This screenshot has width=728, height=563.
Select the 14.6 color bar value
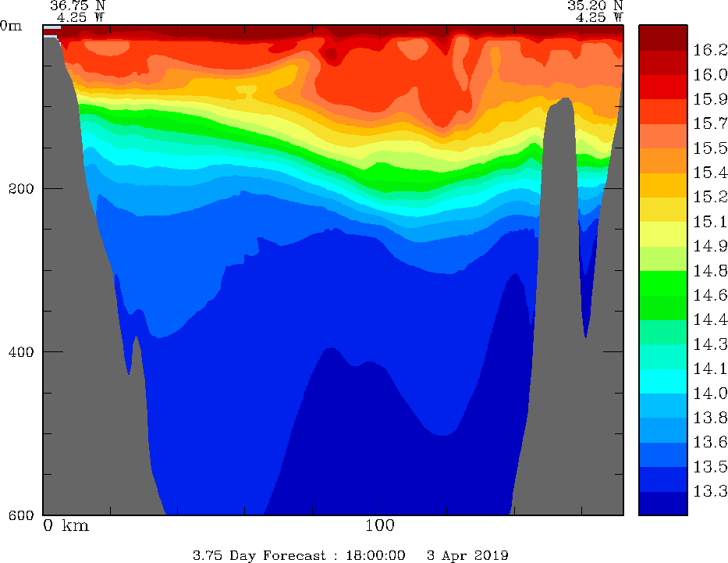pos(710,295)
